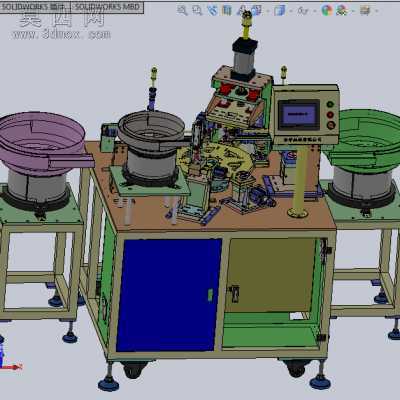Screen dimensions: 400x400
Task: Click the Hide/Show Items glasses icon
Action: (302, 11)
